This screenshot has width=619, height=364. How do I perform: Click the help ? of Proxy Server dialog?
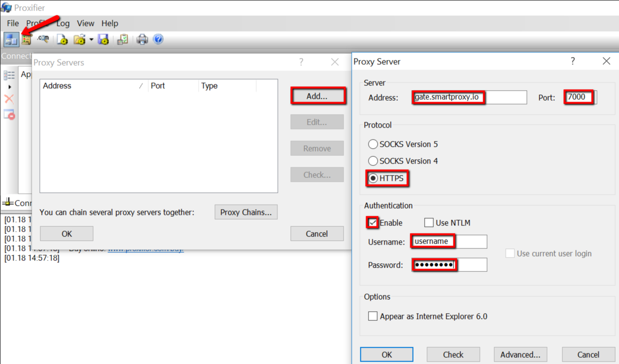[573, 61]
